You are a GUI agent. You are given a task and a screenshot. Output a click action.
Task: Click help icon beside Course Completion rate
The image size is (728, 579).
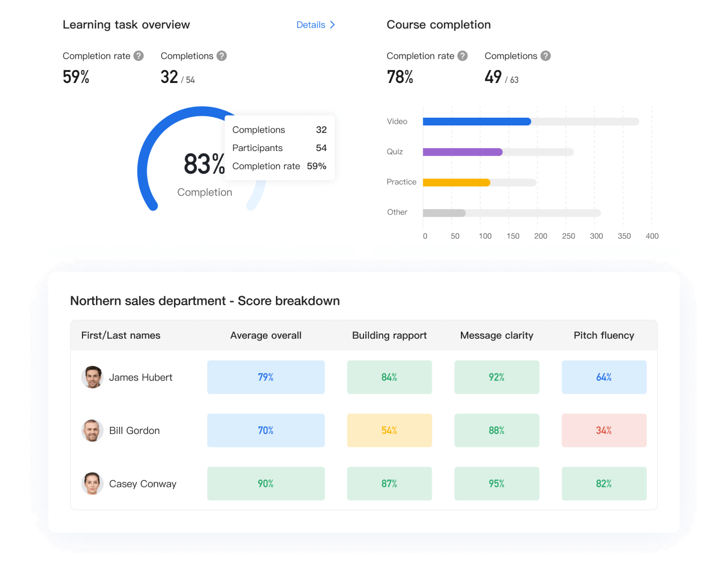coord(462,56)
